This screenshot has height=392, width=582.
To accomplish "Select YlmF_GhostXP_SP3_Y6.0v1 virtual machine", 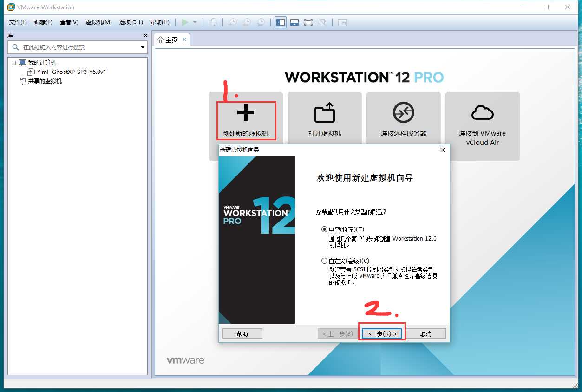I will (72, 72).
